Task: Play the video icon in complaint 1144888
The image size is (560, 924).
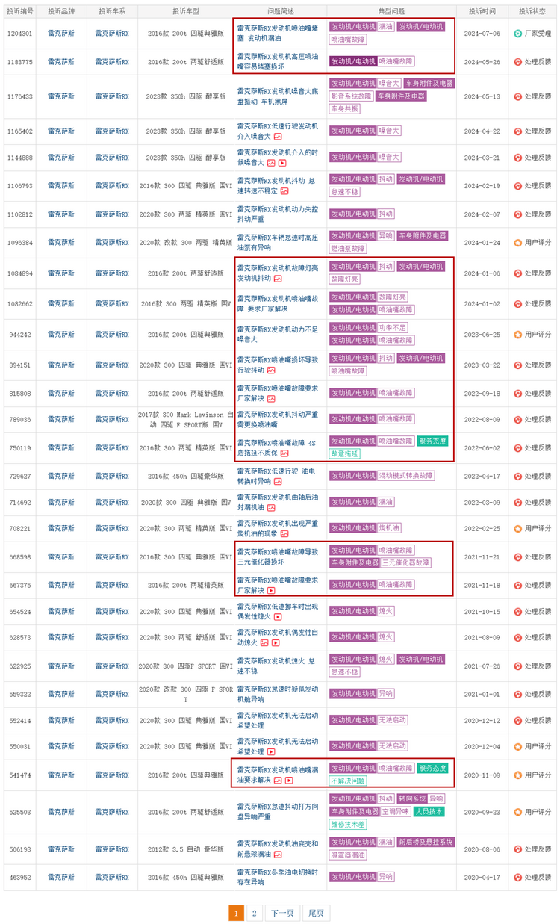Action: 282,163
